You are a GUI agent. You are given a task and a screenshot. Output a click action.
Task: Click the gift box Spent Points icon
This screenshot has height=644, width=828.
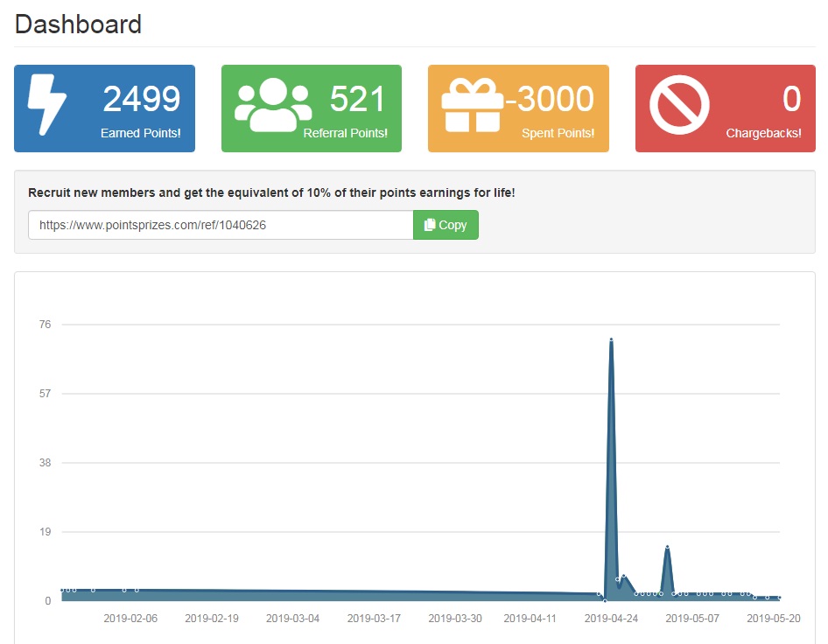(472, 105)
